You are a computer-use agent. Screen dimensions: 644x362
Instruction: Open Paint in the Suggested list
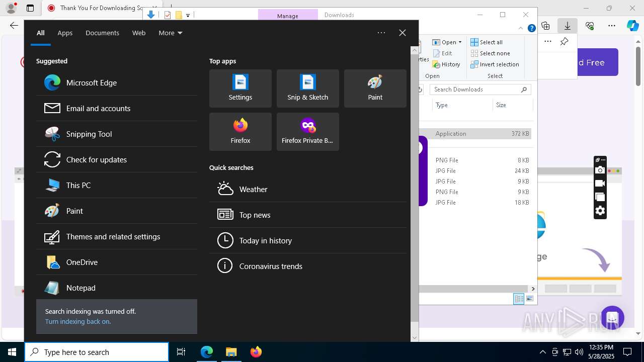point(117,211)
